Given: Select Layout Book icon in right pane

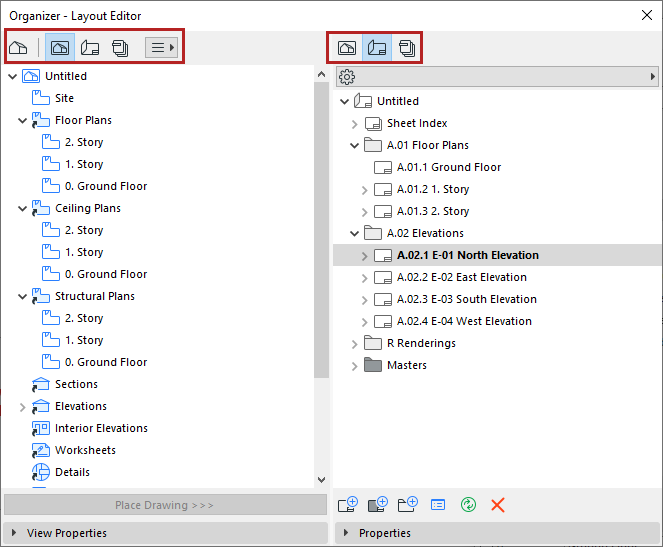Looking at the screenshot, I should pos(377,48).
